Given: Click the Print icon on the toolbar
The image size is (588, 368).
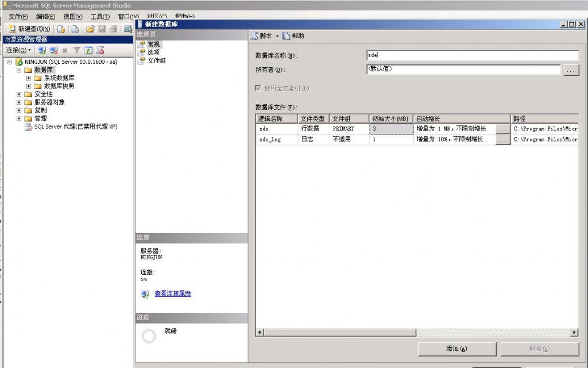Looking at the screenshot, I should 114,29.
